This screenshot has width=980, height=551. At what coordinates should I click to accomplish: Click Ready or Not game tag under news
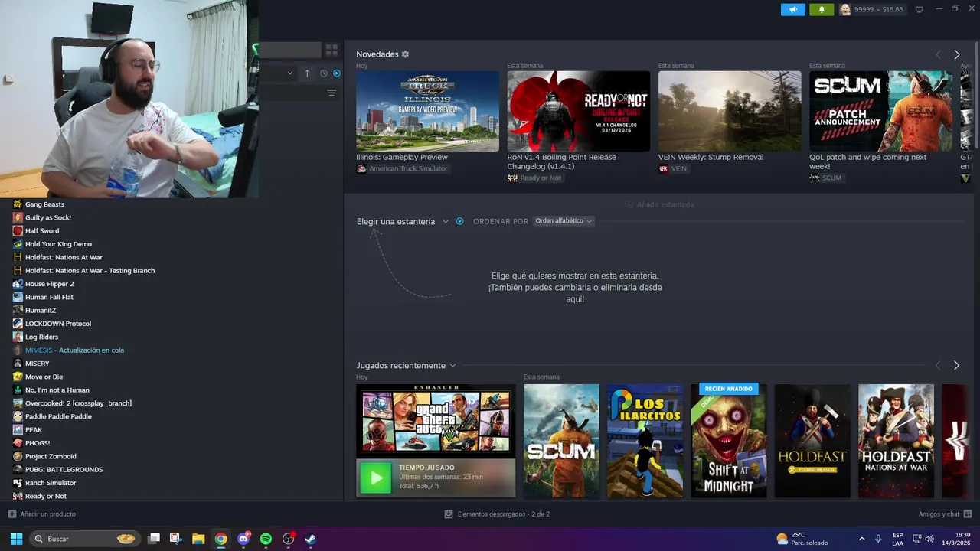pyautogui.click(x=534, y=178)
